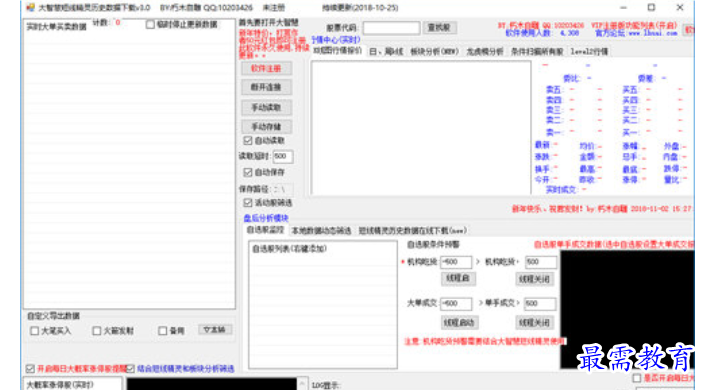Click the cut-off red button at top right

(689, 30)
